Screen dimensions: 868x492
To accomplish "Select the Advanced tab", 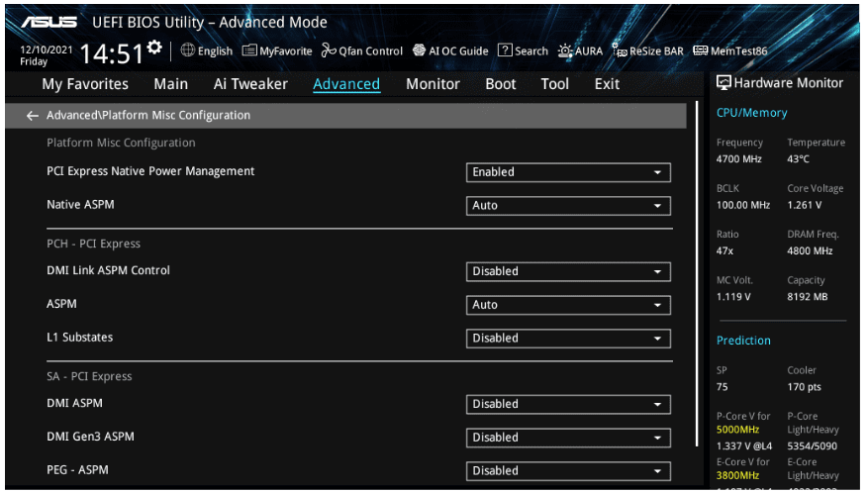I will coord(346,84).
